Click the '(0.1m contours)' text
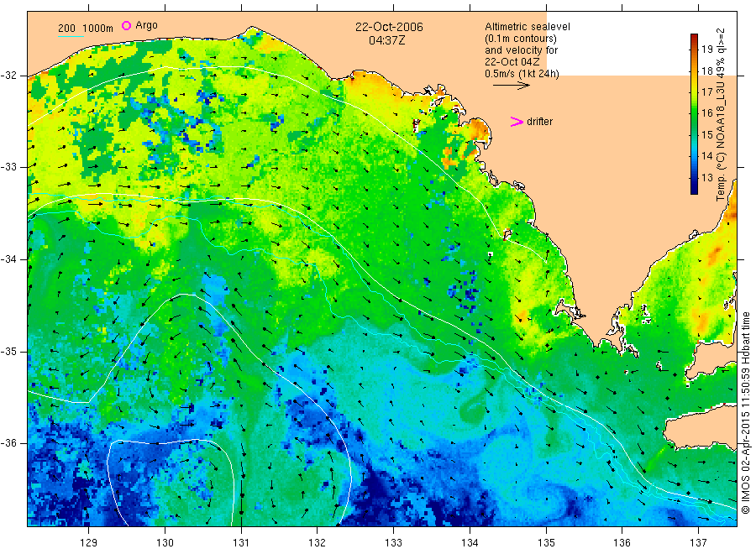Screen dimensions: 756x554 pyautogui.click(x=521, y=39)
